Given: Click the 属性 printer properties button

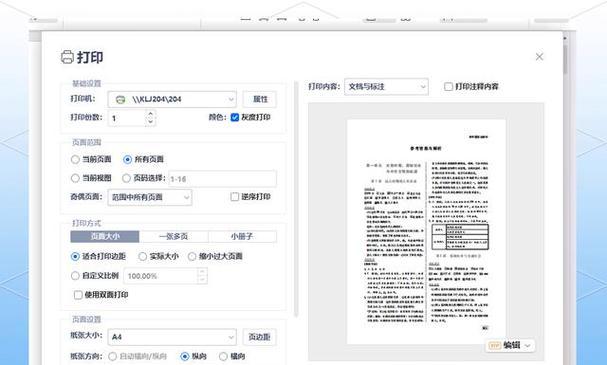Looking at the screenshot, I should click(260, 99).
